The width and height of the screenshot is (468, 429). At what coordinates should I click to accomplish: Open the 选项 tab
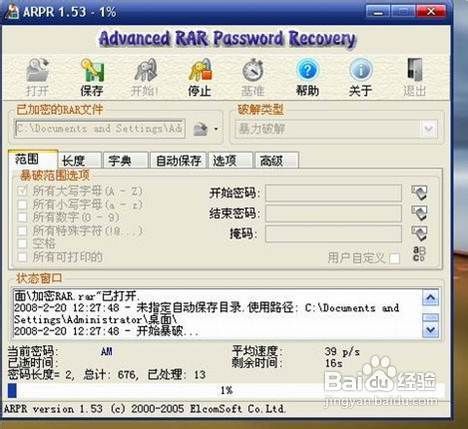point(230,161)
